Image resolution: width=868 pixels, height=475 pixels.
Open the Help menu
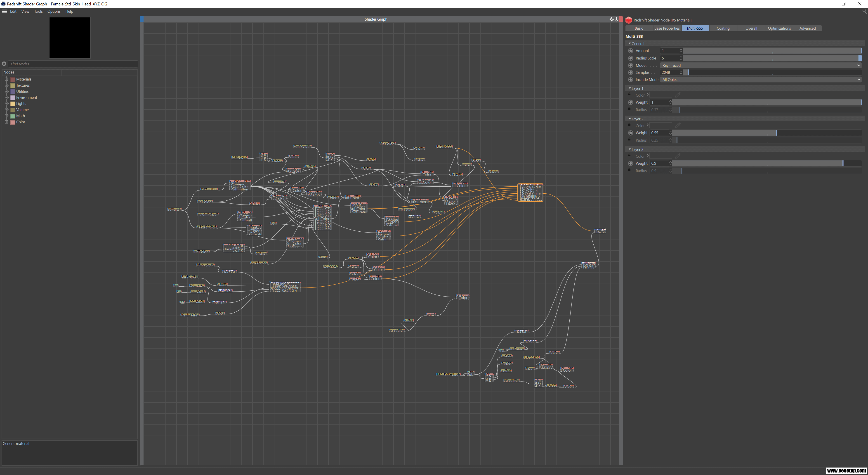[69, 12]
